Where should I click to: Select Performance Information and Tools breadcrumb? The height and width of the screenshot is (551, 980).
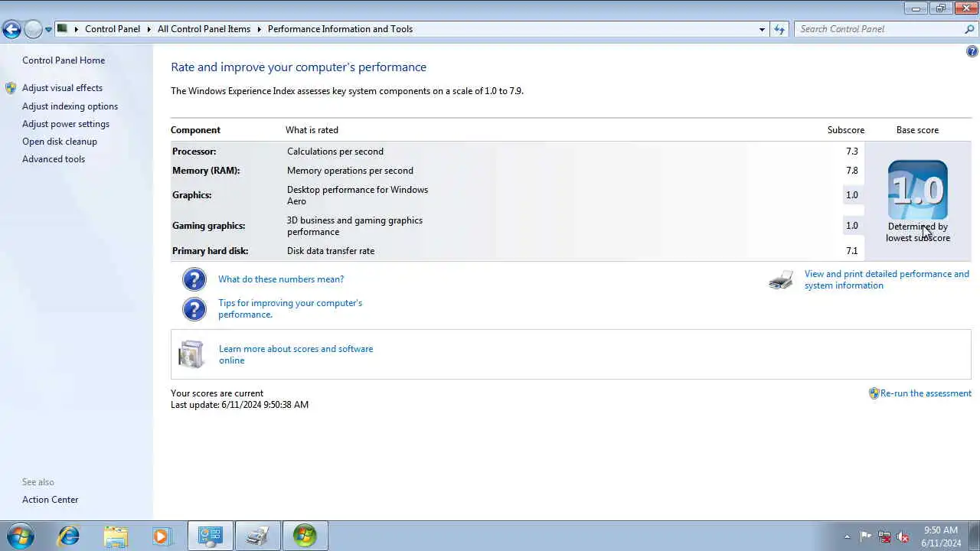pos(340,29)
